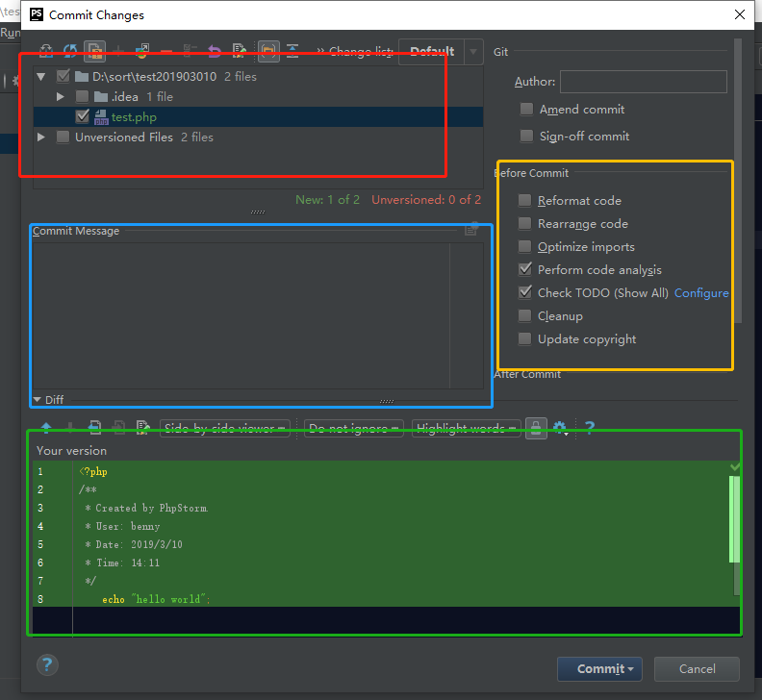The image size is (762, 700).
Task: Click the 'Unversioned: 0 of 2' status text
Action: point(426,200)
